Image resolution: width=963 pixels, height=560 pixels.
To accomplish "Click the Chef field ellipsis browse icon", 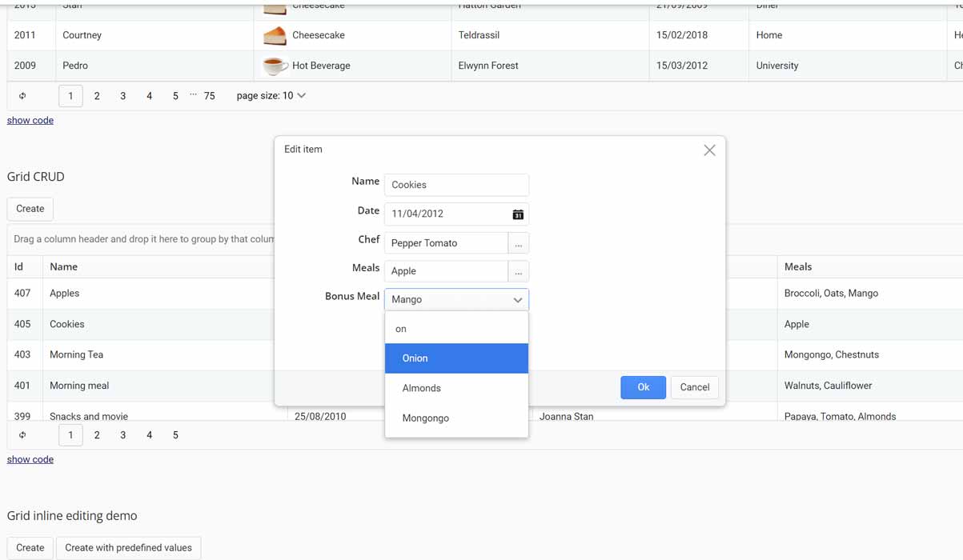I will point(518,242).
